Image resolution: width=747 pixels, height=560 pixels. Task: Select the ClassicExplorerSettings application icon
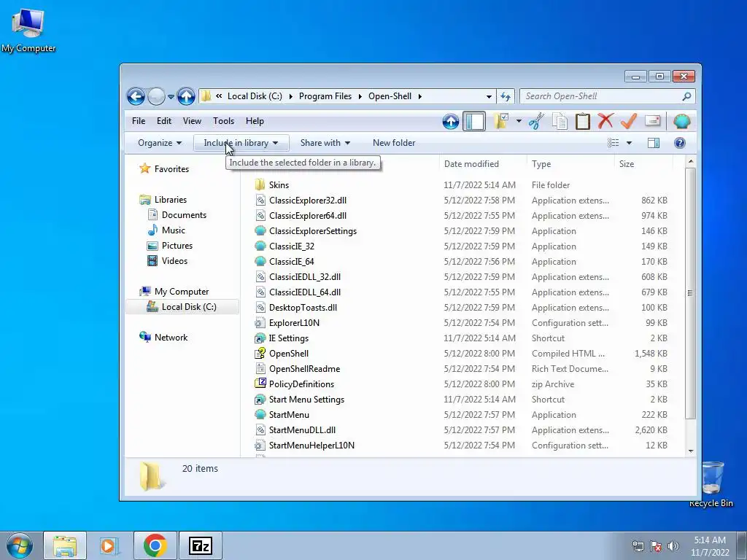260,231
